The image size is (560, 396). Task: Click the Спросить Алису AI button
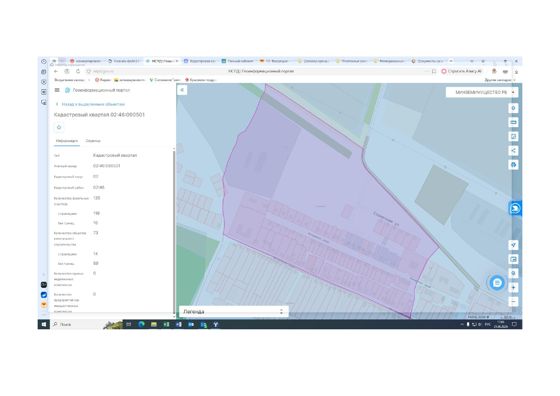(461, 71)
